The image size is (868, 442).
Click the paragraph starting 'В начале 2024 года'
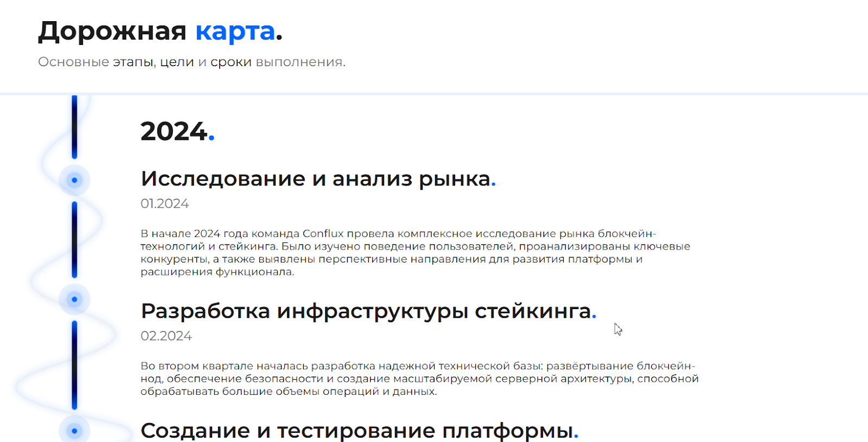pyautogui.click(x=416, y=253)
